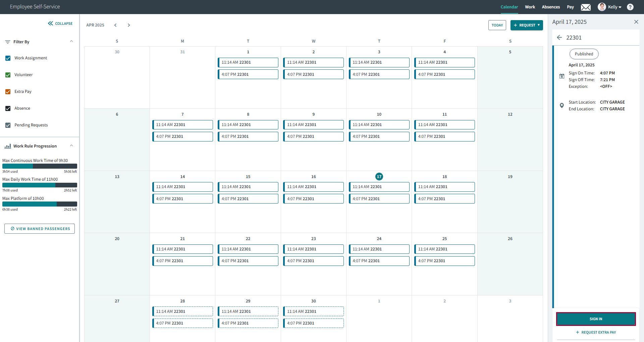Open the Pay tab
The height and width of the screenshot is (342, 644).
pos(570,7)
